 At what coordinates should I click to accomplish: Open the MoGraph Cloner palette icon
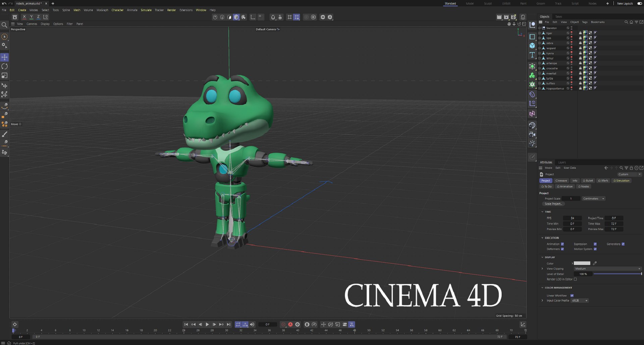pos(532,75)
